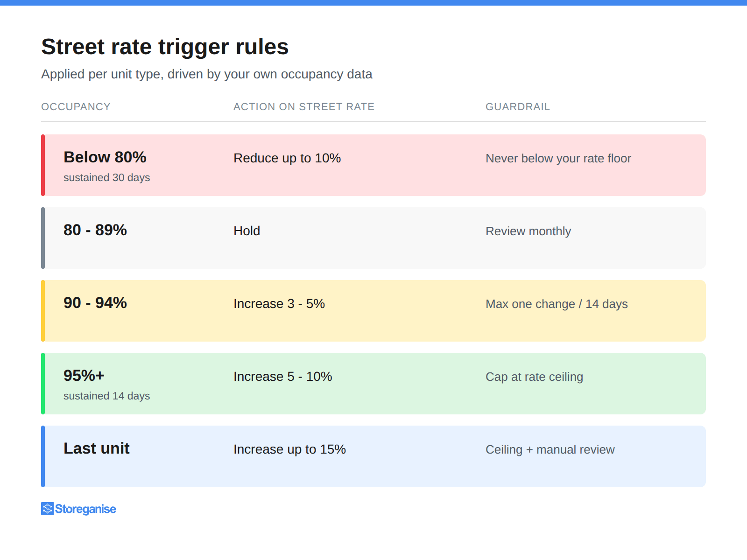The height and width of the screenshot is (560, 747).
Task: Click the 'Hold' action text
Action: (x=247, y=231)
